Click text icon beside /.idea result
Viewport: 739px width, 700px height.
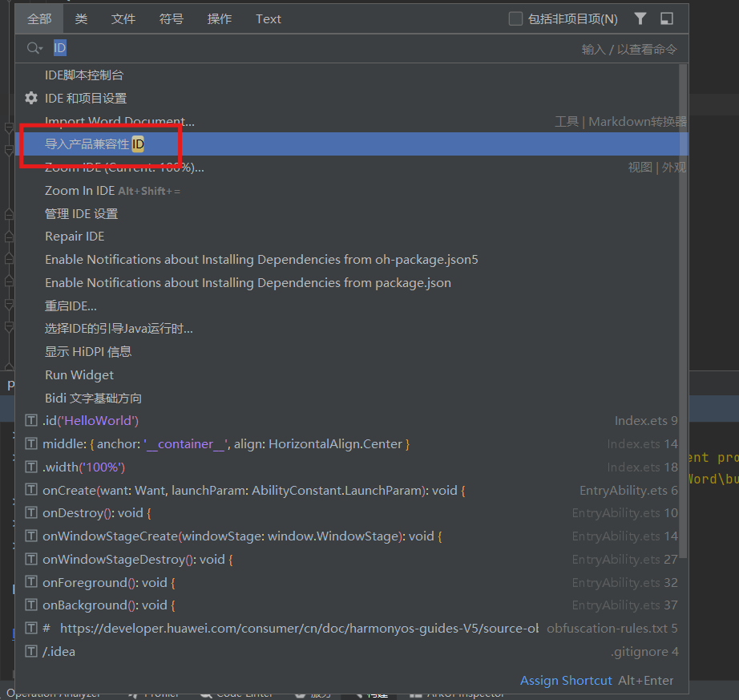pyautogui.click(x=31, y=651)
